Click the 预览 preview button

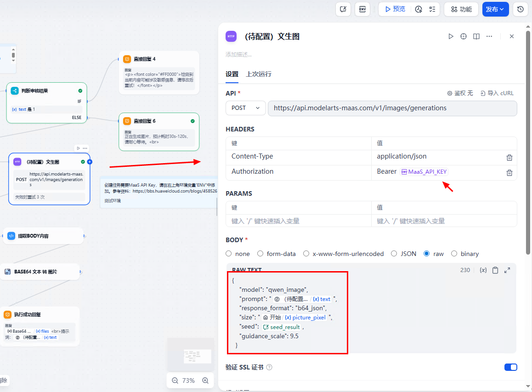(x=395, y=9)
